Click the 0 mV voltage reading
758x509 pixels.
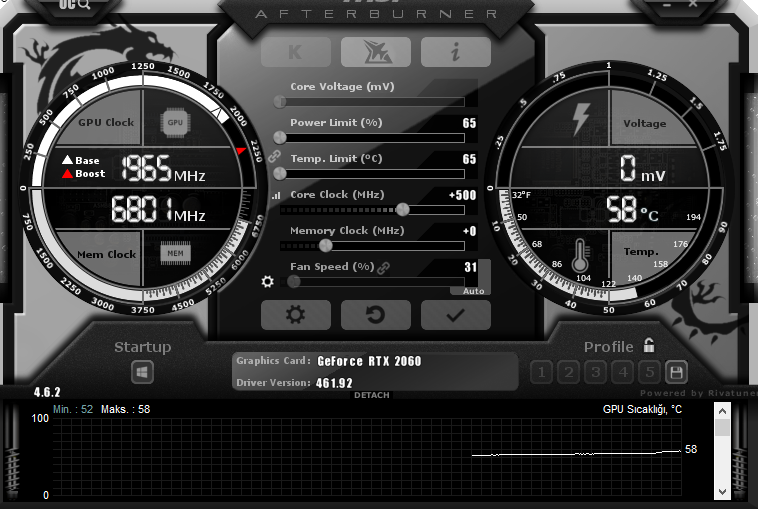(x=642, y=168)
